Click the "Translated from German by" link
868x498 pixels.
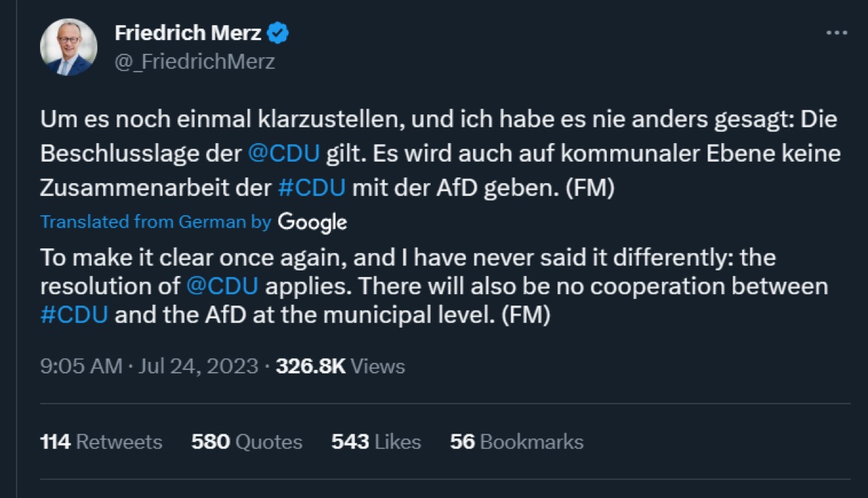(155, 222)
